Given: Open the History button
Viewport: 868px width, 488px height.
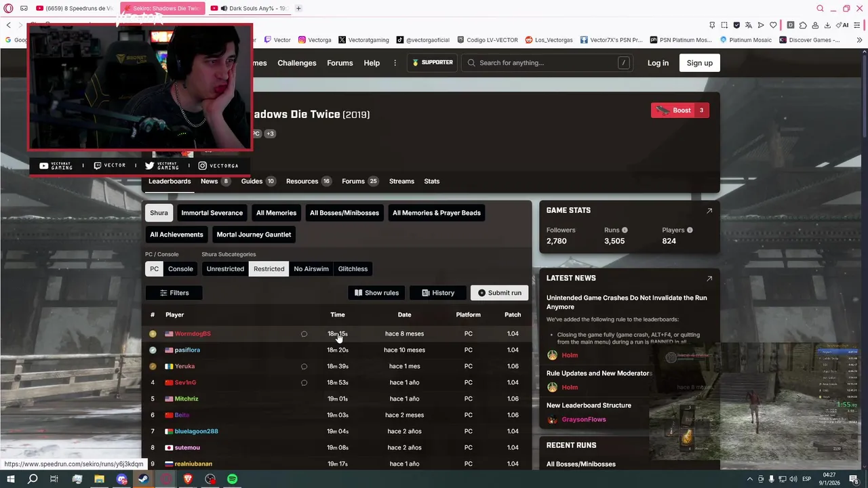Looking at the screenshot, I should (x=438, y=293).
